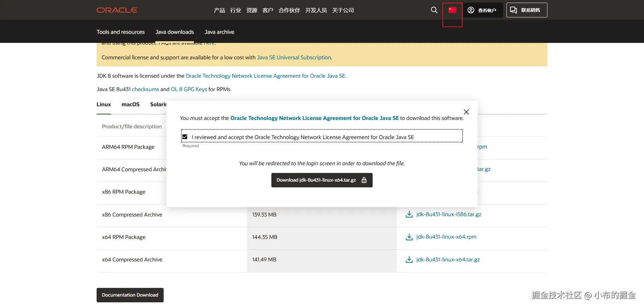
Task: Open the bold license agreement link in dialog
Action: [315, 118]
